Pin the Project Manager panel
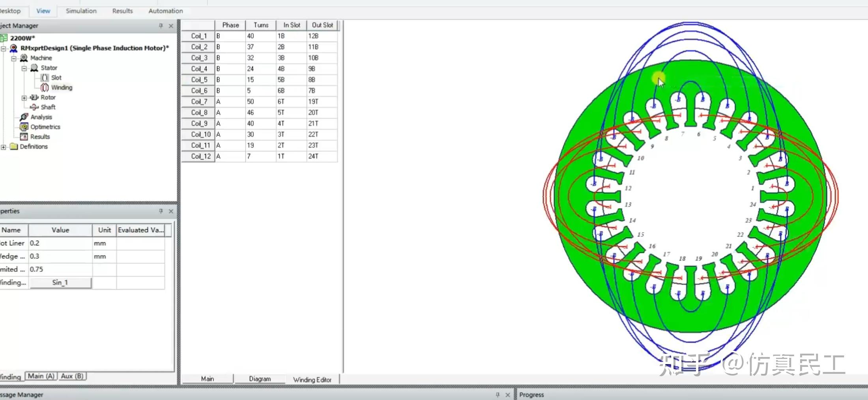 pyautogui.click(x=161, y=26)
